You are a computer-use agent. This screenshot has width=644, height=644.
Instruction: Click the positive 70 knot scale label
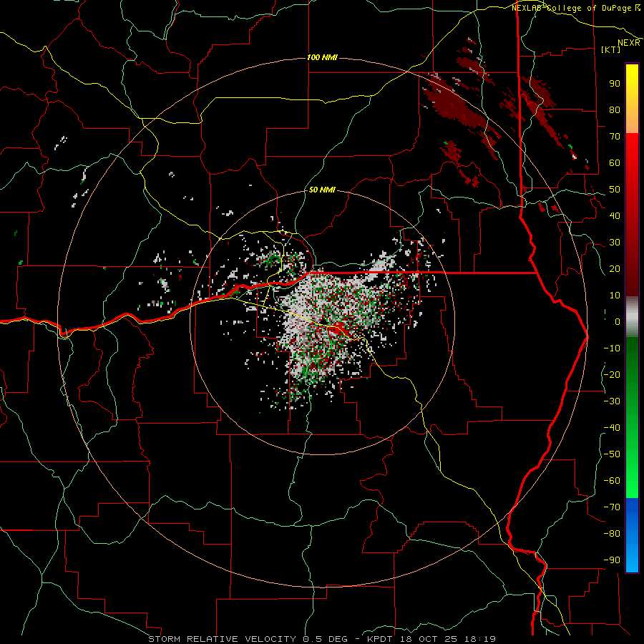[x=615, y=137]
